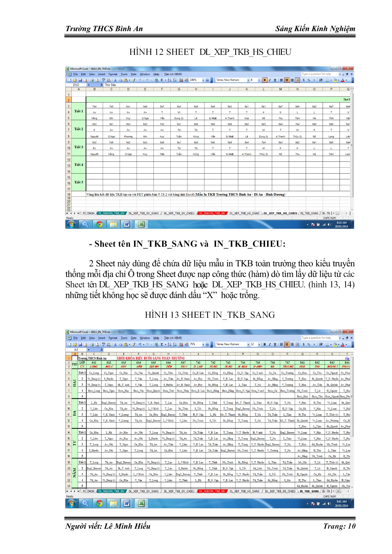Click Merge and Center icon in lower Excel window
This screenshot has height=554, width=392.
click(x=297, y=344)
